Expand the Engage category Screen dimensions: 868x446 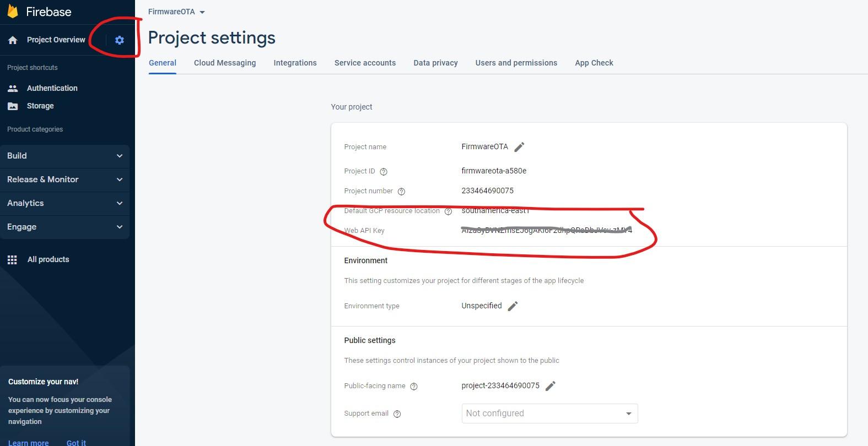tap(64, 227)
